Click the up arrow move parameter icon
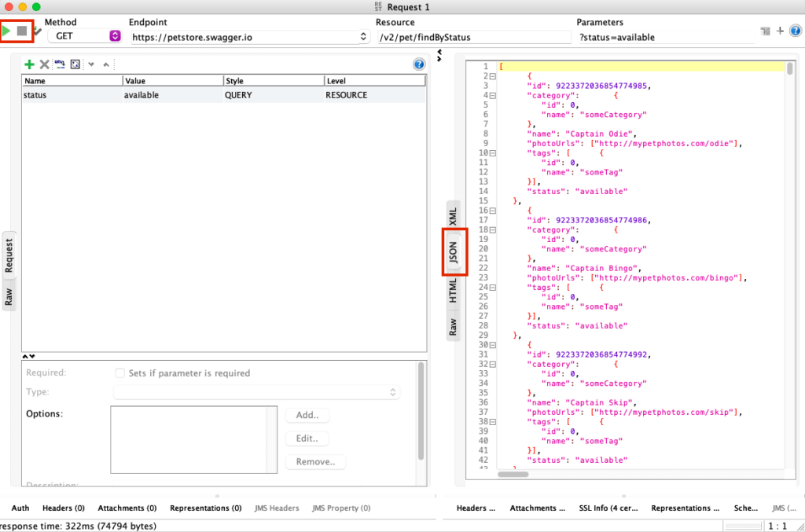This screenshot has height=532, width=805. coord(106,64)
